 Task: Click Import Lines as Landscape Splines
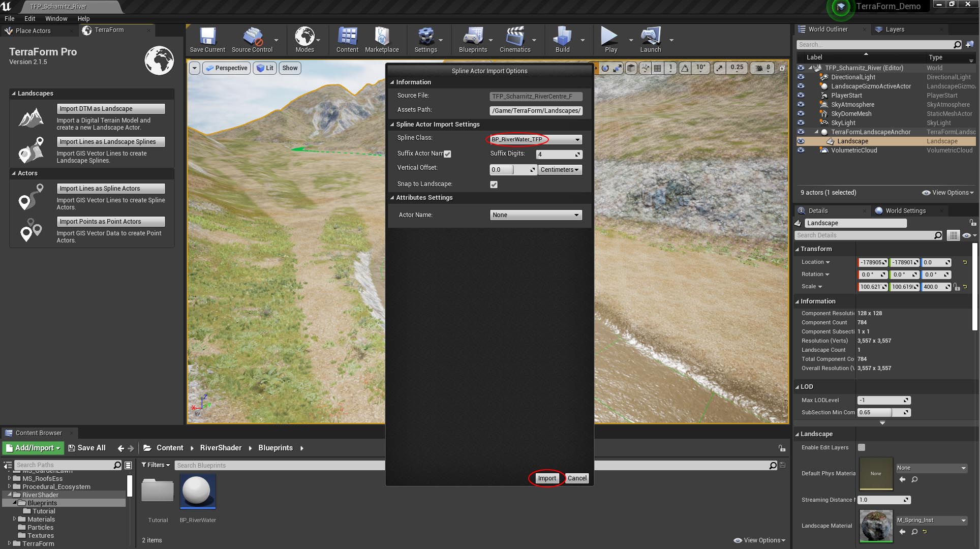(x=111, y=142)
